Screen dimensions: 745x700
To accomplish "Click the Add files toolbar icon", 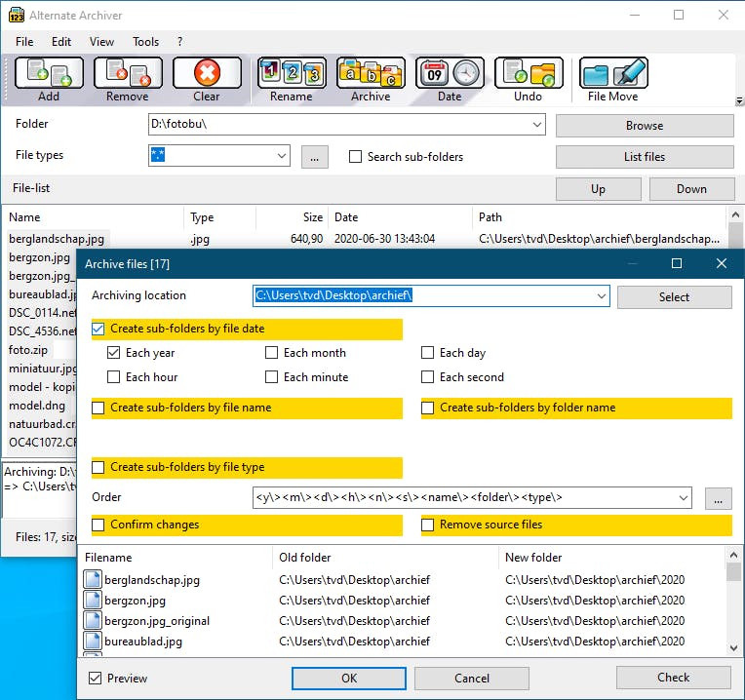I will pyautogui.click(x=49, y=73).
